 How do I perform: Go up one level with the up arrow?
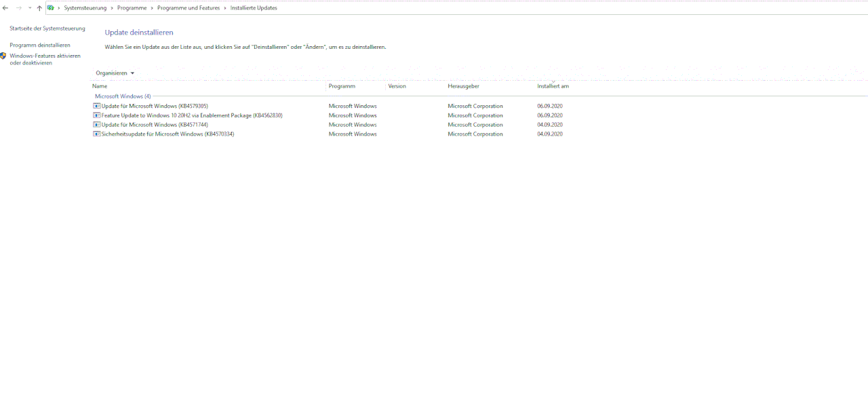(x=39, y=8)
